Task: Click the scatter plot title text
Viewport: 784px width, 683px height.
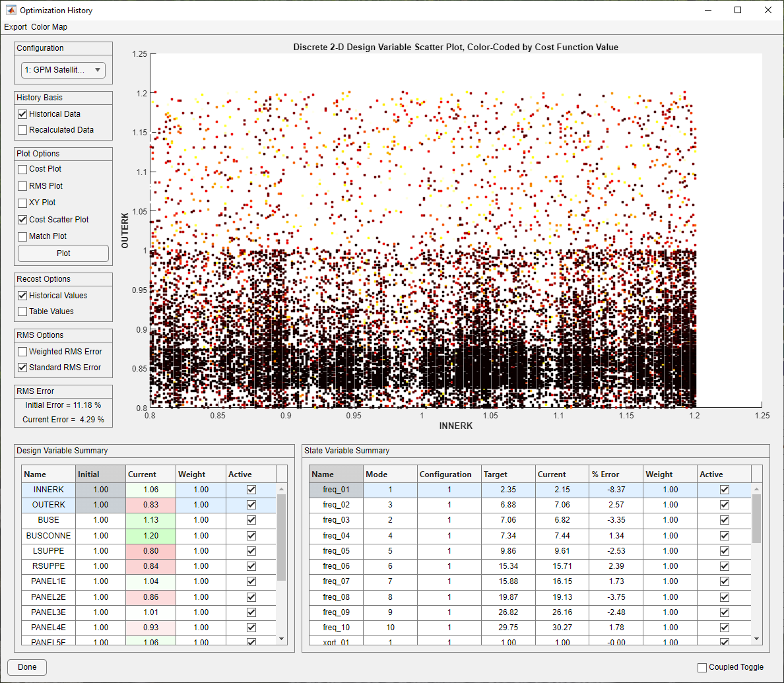Action: click(x=455, y=47)
